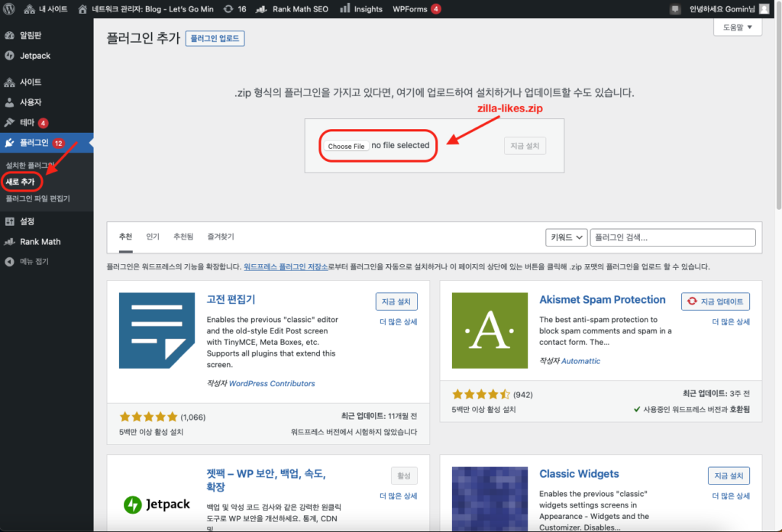Click the user avatar at top right
This screenshot has width=782, height=532.
[764, 9]
